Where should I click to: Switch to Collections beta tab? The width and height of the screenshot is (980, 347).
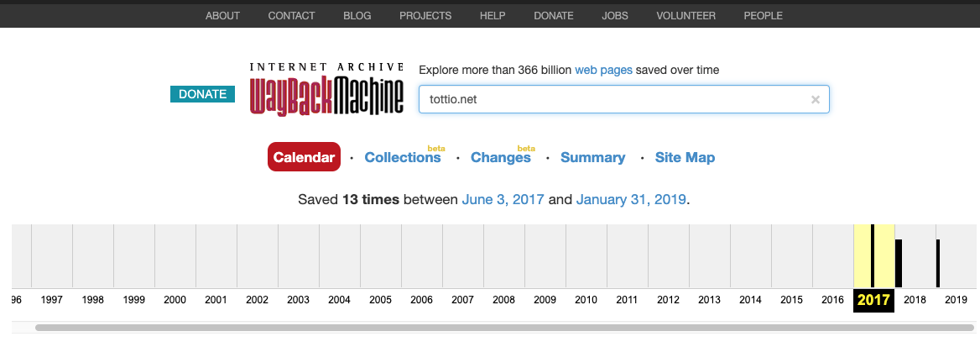[x=403, y=157]
